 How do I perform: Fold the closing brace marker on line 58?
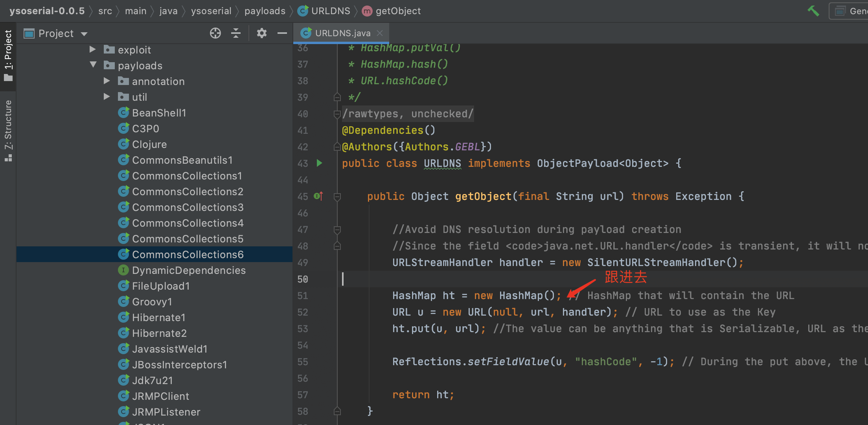click(x=337, y=411)
